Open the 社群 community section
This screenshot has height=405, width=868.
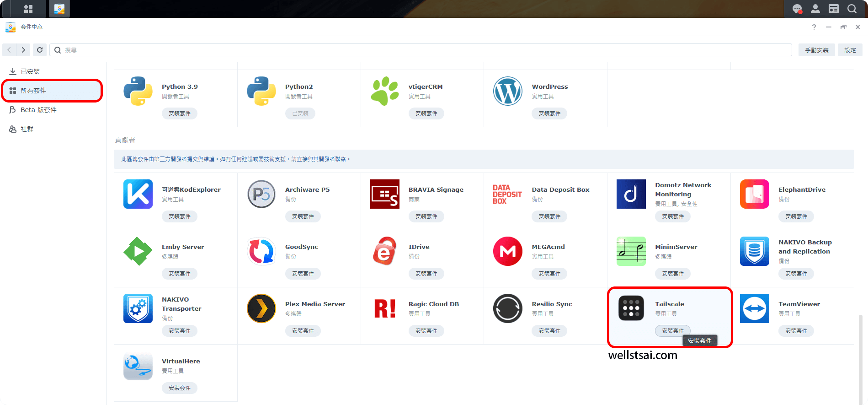52,129
